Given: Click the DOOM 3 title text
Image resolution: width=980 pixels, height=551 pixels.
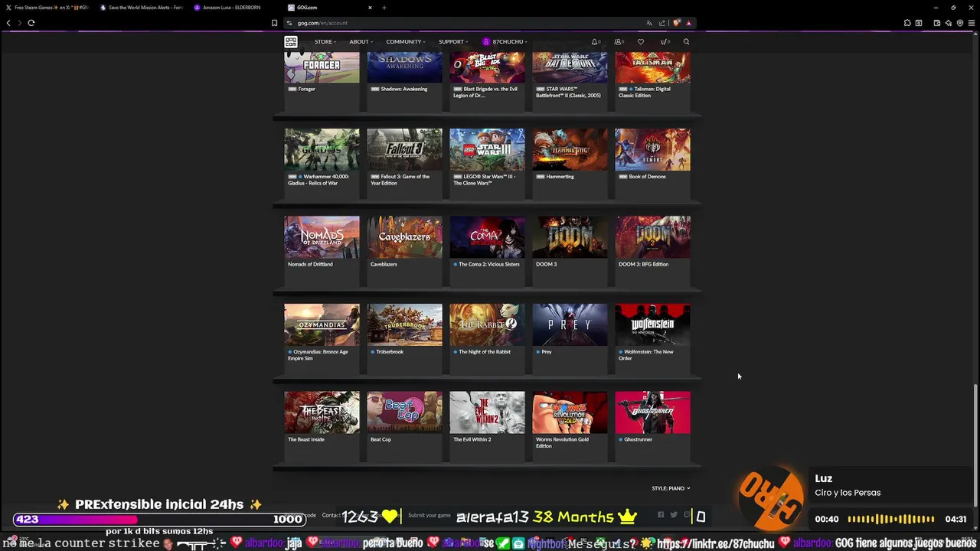Looking at the screenshot, I should [546, 264].
